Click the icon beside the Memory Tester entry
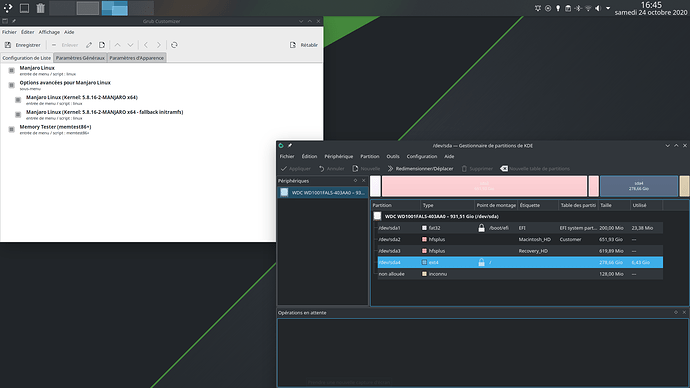 point(11,129)
